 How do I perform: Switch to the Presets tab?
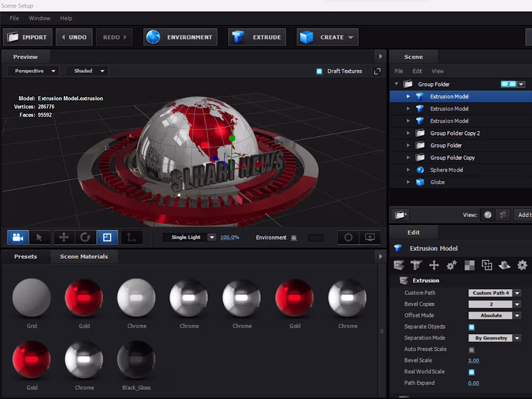(x=26, y=256)
